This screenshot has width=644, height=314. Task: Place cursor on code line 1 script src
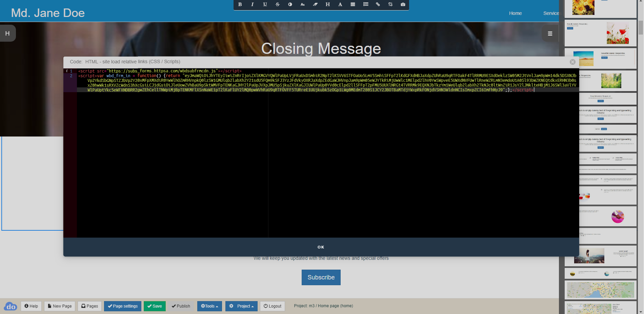coord(160,71)
